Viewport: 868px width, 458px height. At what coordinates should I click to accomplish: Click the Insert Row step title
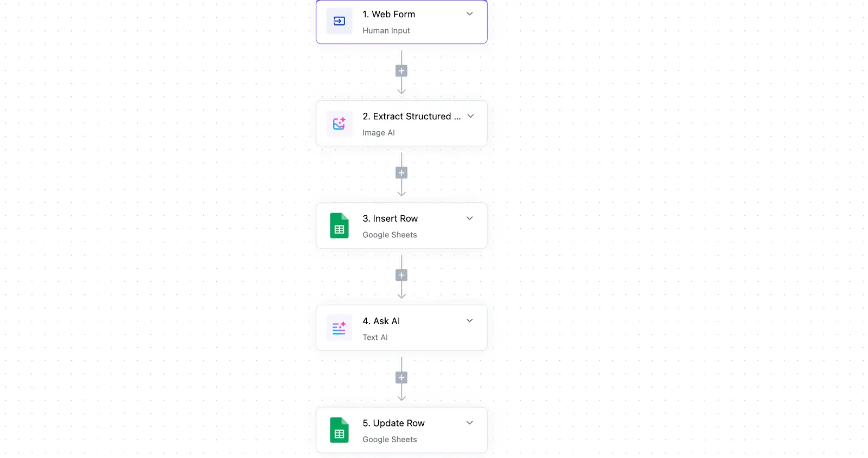click(x=390, y=218)
